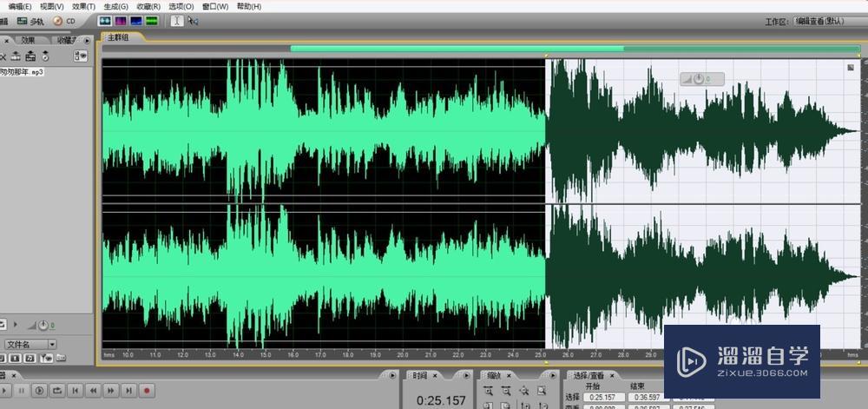The image size is (868, 409).
Task: Switch to 多轨 multitrack view
Action: [31, 21]
